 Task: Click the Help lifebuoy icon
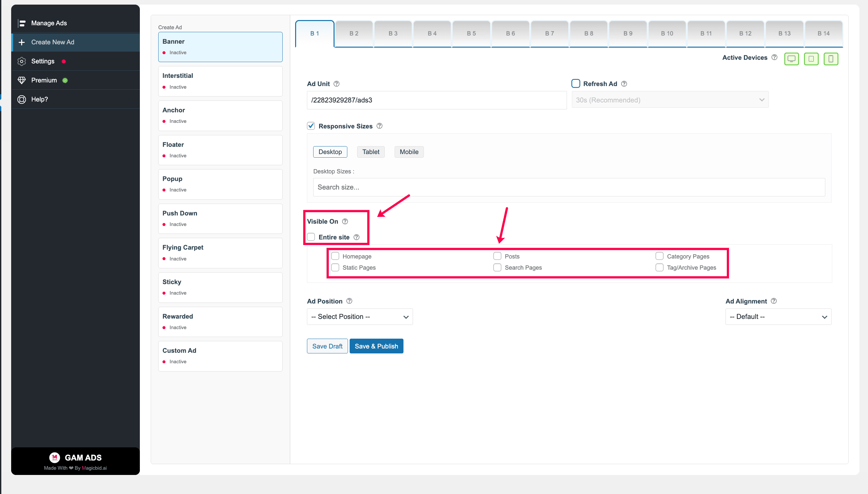22,99
